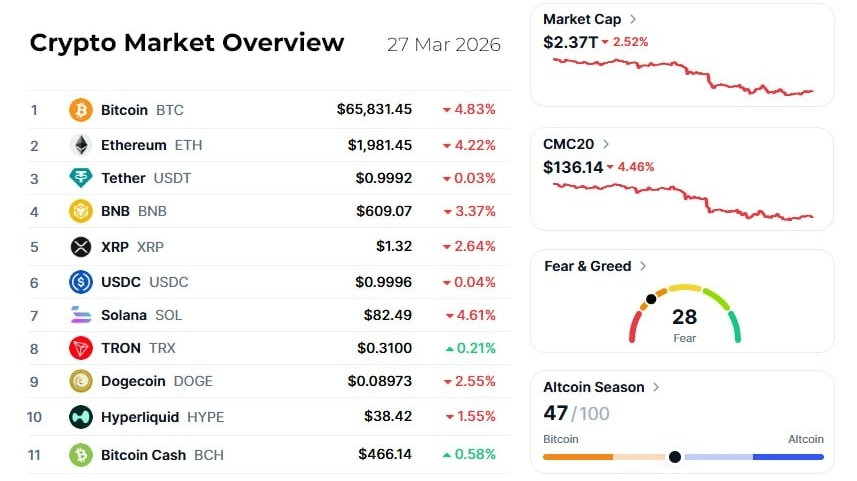
Task: Expand the Fear & Greed chevron
Action: tap(643, 266)
